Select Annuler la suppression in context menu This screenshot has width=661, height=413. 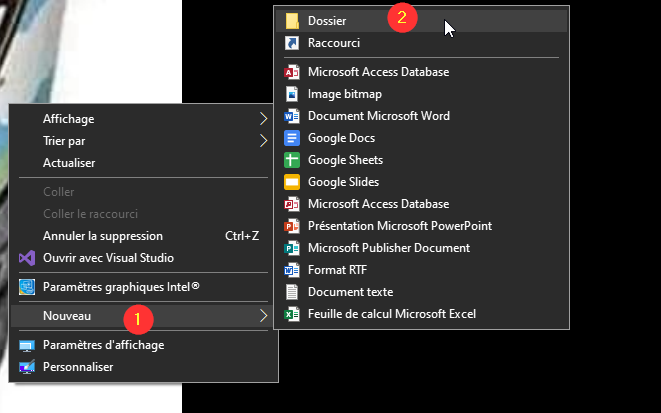(x=143, y=236)
